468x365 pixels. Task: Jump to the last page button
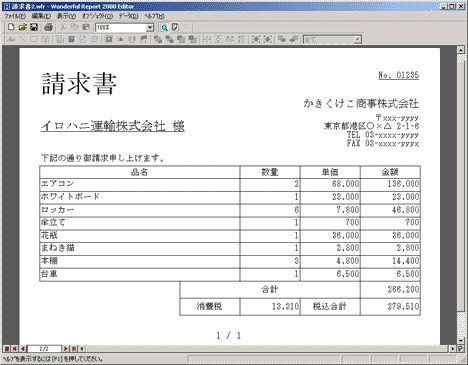74,349
